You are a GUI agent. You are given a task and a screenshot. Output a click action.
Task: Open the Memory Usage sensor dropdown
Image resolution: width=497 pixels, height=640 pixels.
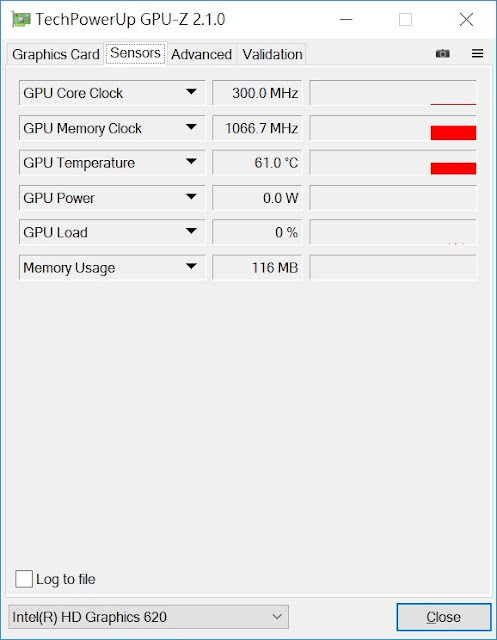click(112, 267)
